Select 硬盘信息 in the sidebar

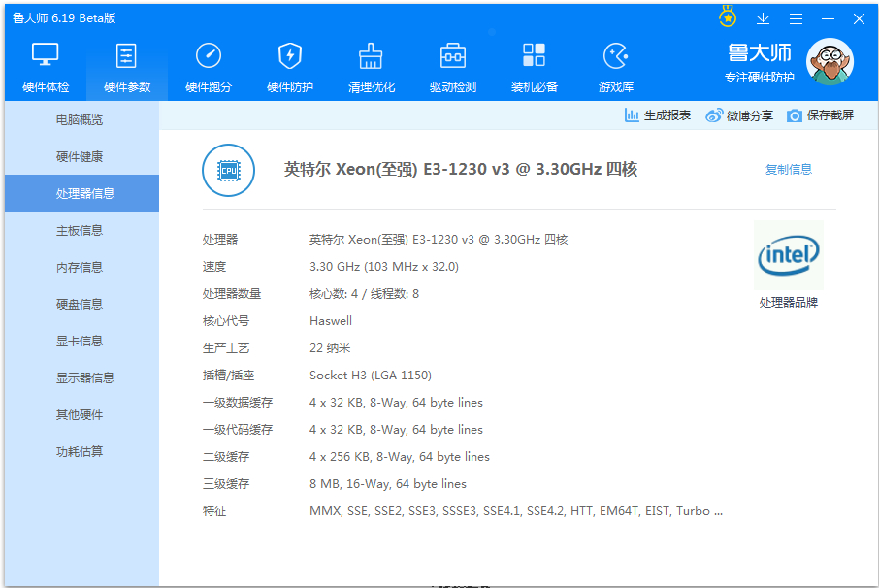(81, 304)
